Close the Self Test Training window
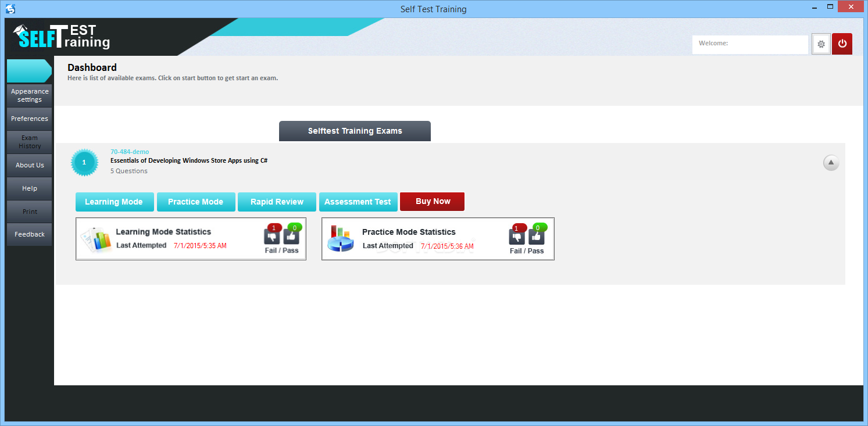 pyautogui.click(x=851, y=6)
